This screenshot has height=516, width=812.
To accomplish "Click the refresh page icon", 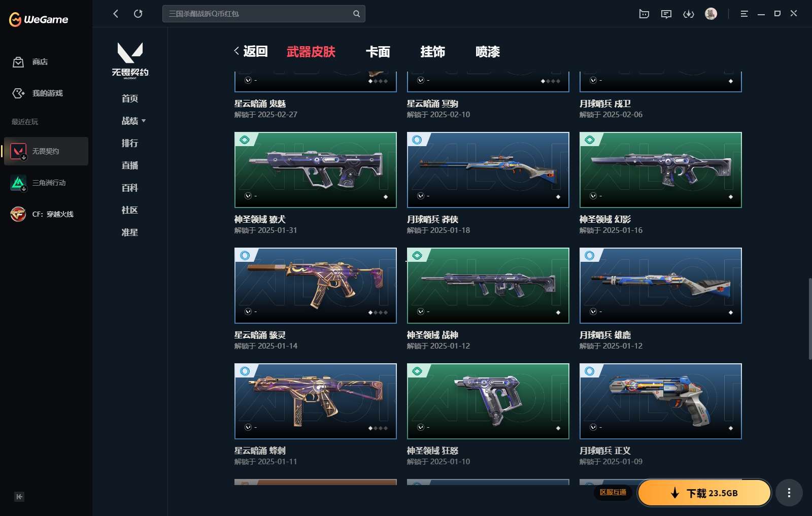I will pos(138,14).
